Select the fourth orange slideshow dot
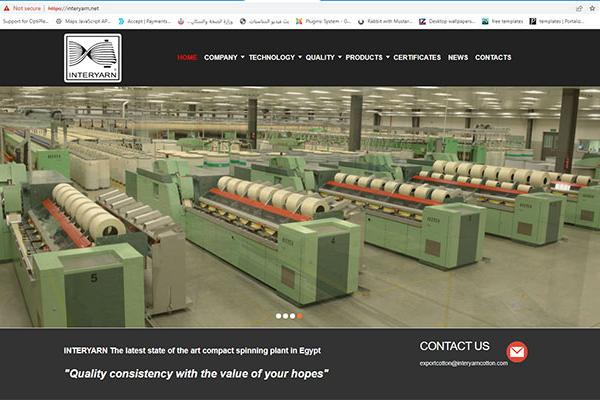600x400 pixels. [300, 316]
